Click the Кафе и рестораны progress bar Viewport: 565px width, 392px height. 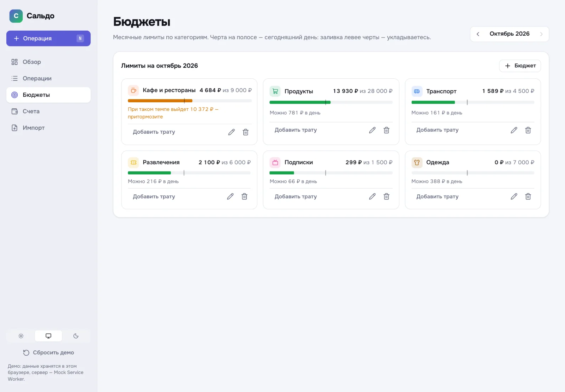pos(190,101)
